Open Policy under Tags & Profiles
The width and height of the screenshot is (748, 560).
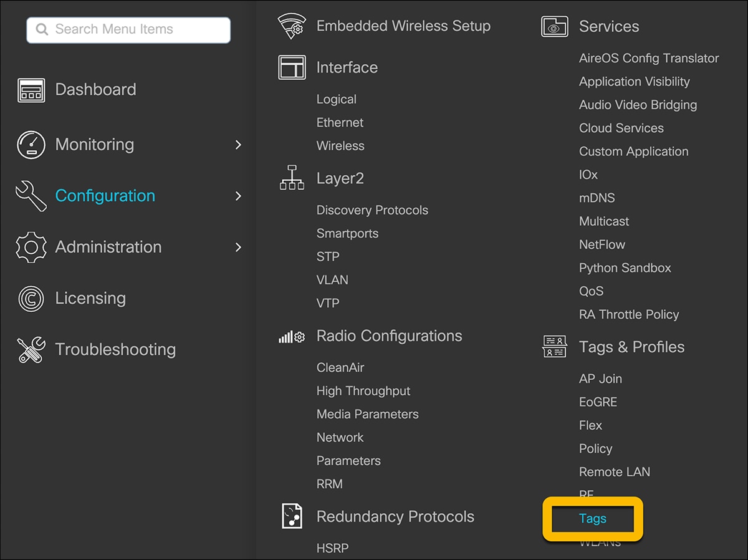pyautogui.click(x=596, y=449)
